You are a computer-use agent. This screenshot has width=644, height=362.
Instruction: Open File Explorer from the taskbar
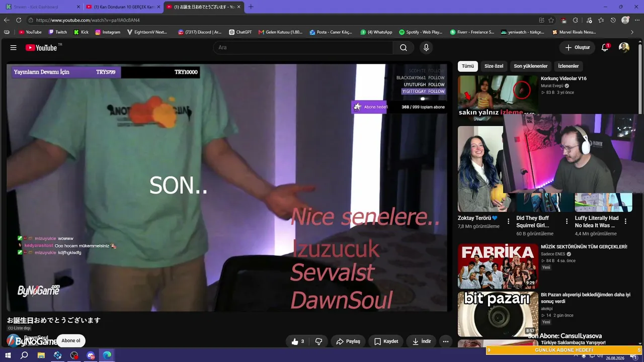(x=41, y=355)
